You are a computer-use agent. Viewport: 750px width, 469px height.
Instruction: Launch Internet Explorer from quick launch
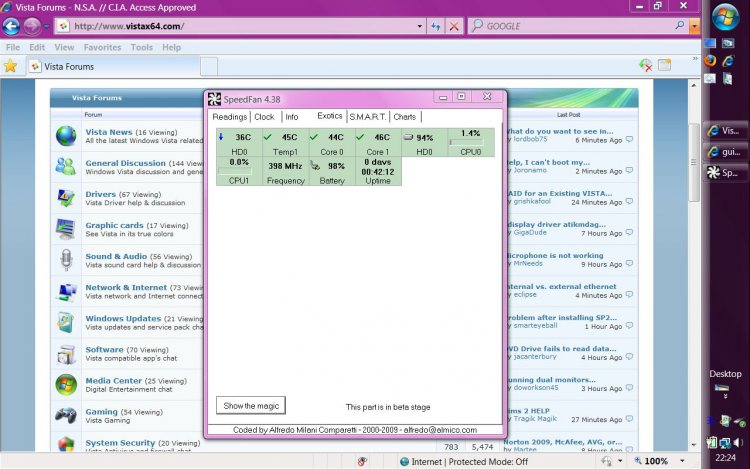728,61
